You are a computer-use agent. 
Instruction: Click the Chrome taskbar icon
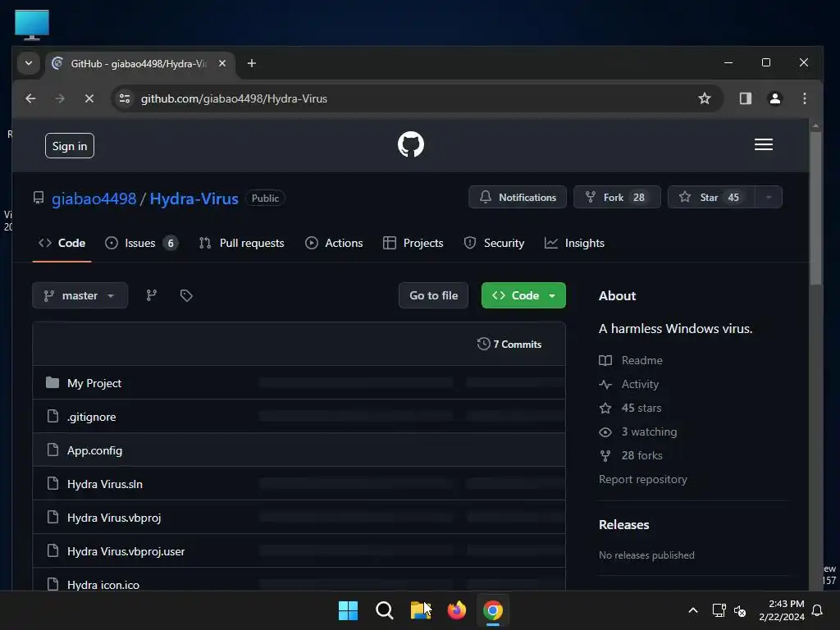point(493,610)
